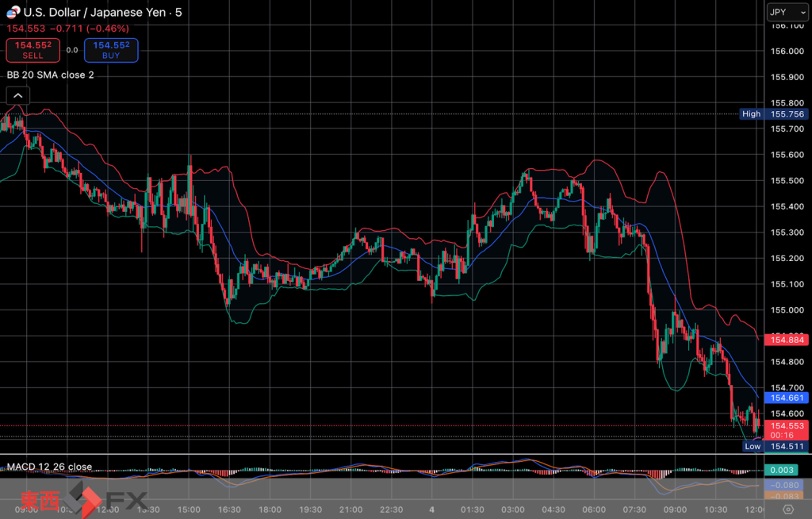Image resolution: width=812 pixels, height=519 pixels.
Task: Click the BUY 154.55 button
Action: point(110,50)
